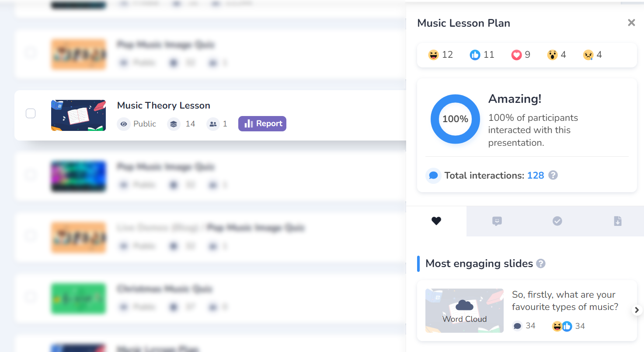Close the Music Lesson Plan panel

coord(631,23)
